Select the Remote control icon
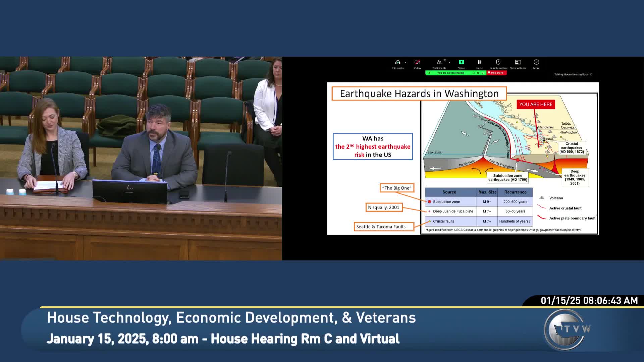 pos(498,62)
